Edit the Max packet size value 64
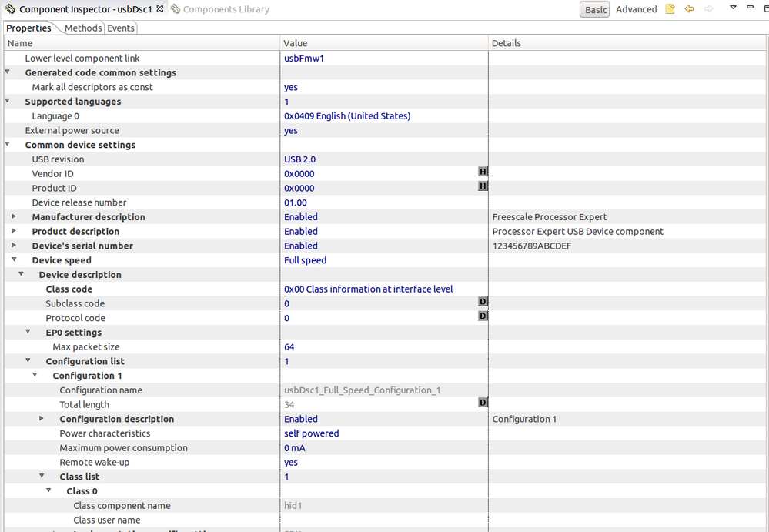Image resolution: width=769 pixels, height=532 pixels. tap(289, 347)
